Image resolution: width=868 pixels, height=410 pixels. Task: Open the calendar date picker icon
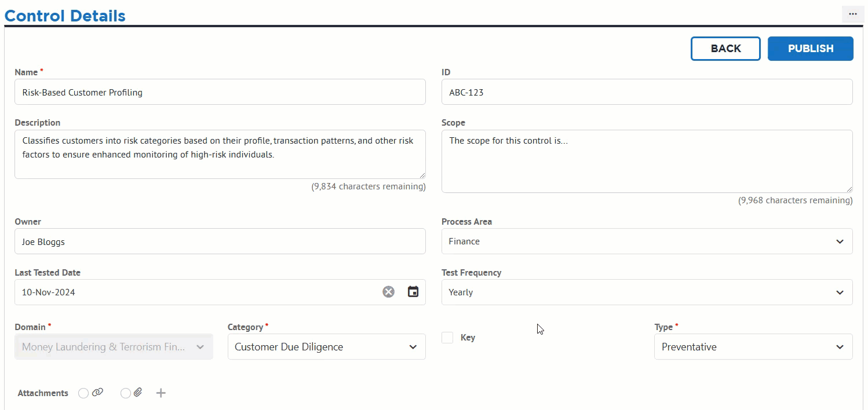[x=413, y=292]
